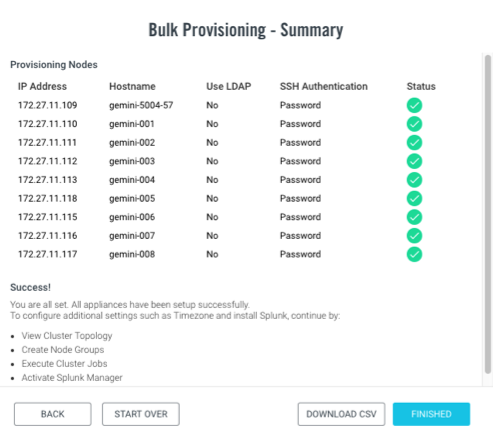Click the vertical scrollbar of the summary
Viewport: 493px width, 441px height.
tap(488, 214)
